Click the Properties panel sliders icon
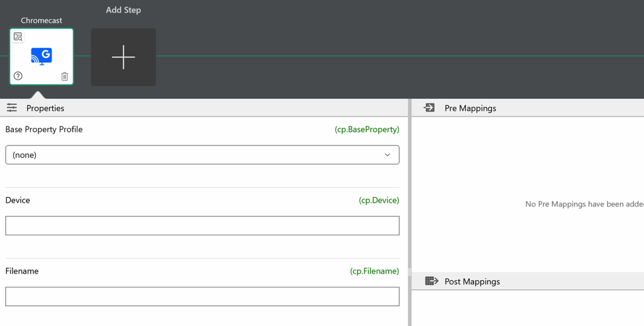 tap(12, 108)
